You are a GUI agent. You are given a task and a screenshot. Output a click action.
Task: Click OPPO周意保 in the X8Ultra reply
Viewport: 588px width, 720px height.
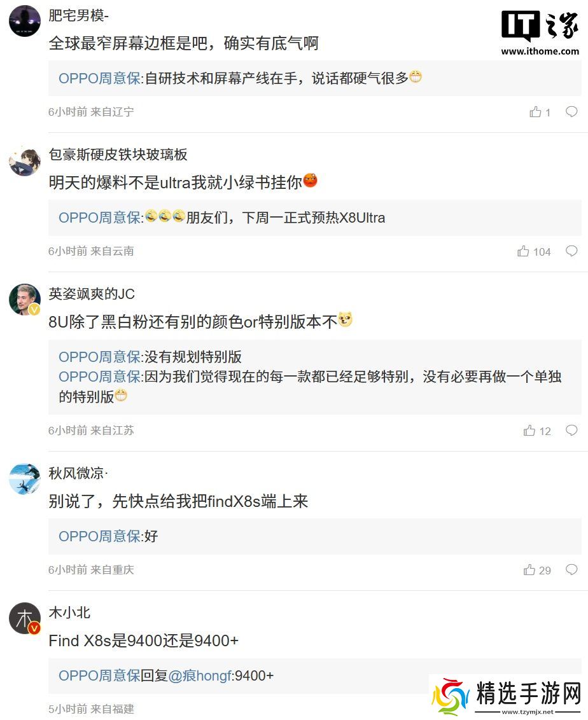point(101,218)
